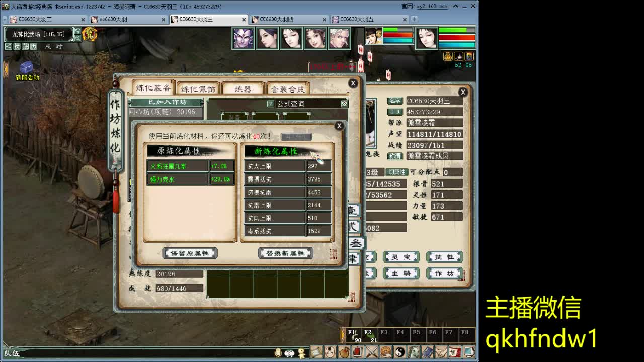Image resolution: width=644 pixels, height=362 pixels.
Task: Open the 坐骑 mount button
Action: 401,273
